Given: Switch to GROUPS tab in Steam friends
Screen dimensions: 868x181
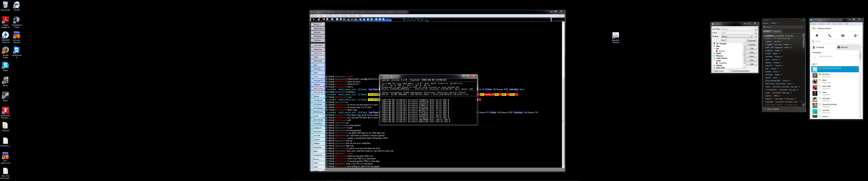Looking at the screenshot, I should [x=777, y=31].
